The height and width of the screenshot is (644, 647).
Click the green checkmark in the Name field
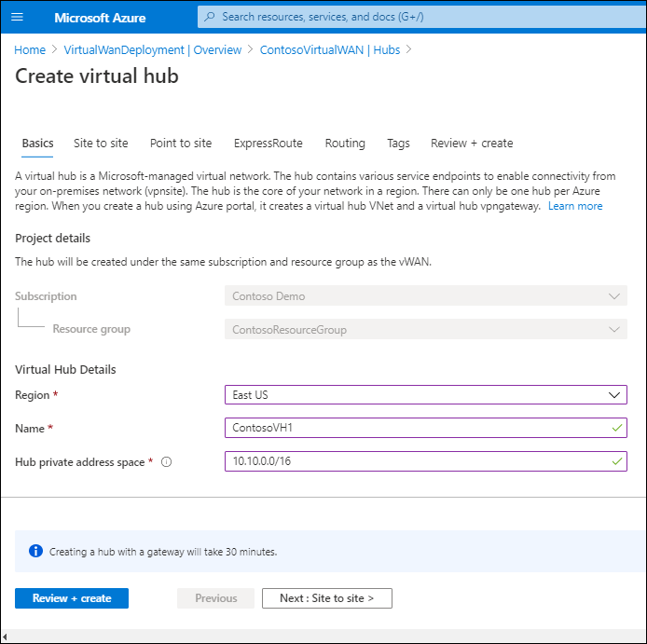[x=617, y=428]
